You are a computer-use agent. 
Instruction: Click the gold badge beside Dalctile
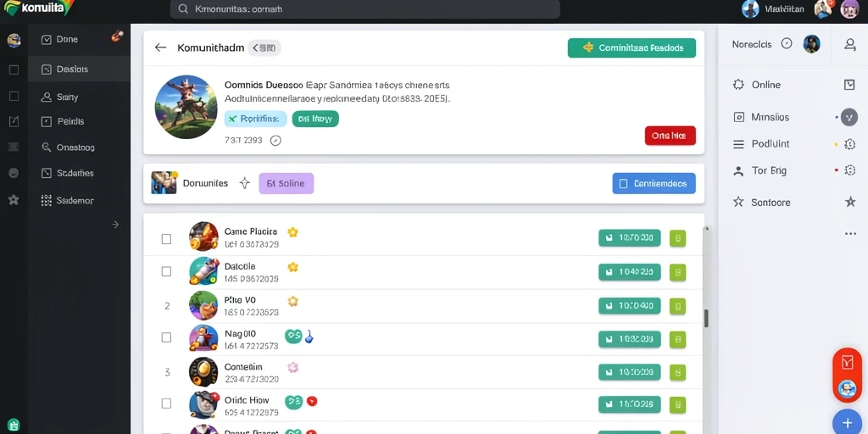292,267
